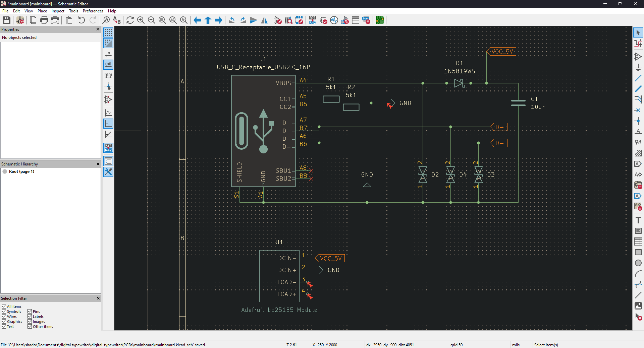Click the Print icon
The width and height of the screenshot is (644, 348).
pyautogui.click(x=44, y=20)
